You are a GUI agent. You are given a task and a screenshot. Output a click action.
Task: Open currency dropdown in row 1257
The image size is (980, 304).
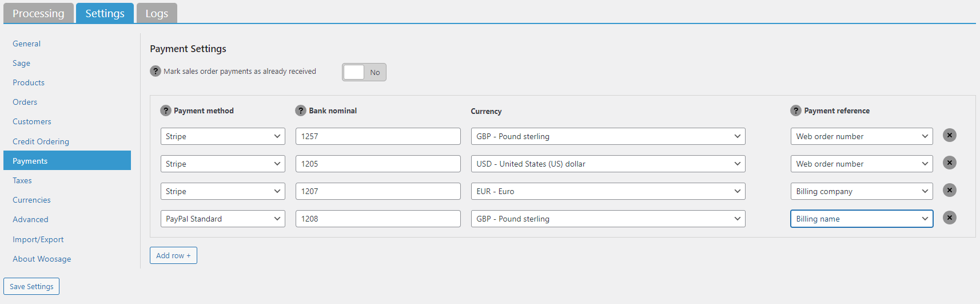pos(608,136)
